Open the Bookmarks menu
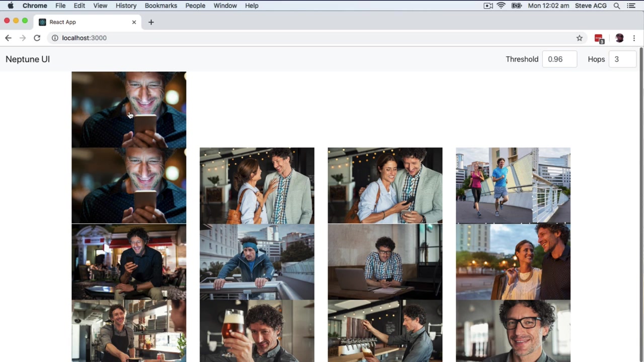The image size is (644, 362). (x=160, y=6)
